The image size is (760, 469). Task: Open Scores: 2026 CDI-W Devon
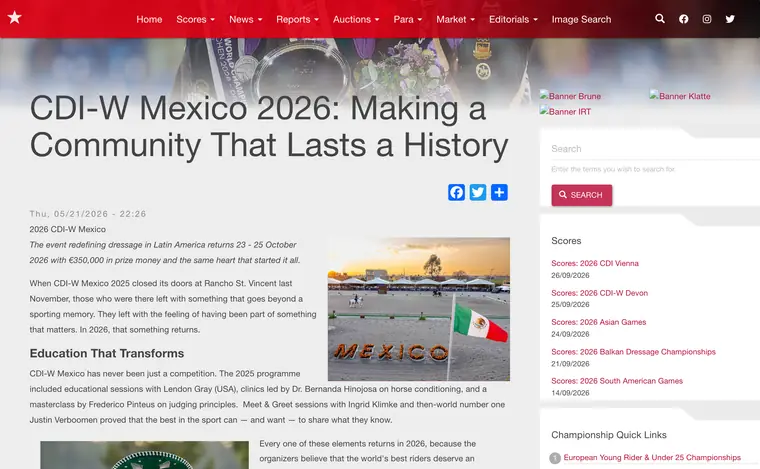(600, 293)
